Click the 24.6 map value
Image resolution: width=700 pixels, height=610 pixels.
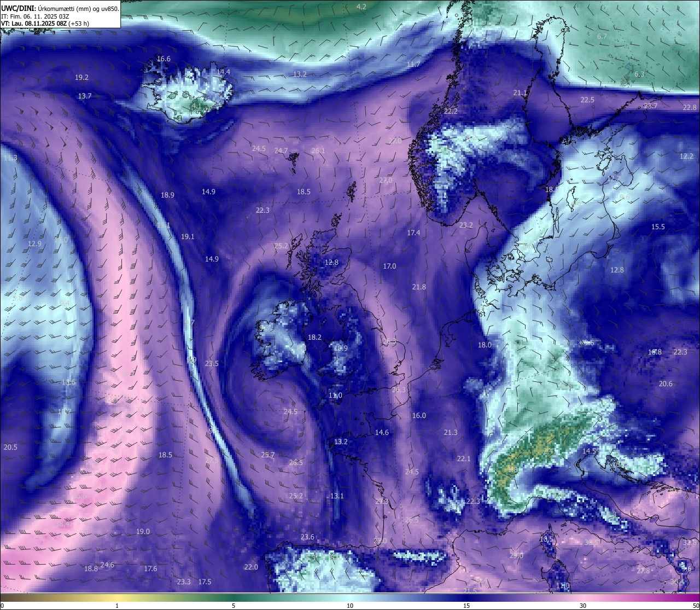pyautogui.click(x=107, y=565)
